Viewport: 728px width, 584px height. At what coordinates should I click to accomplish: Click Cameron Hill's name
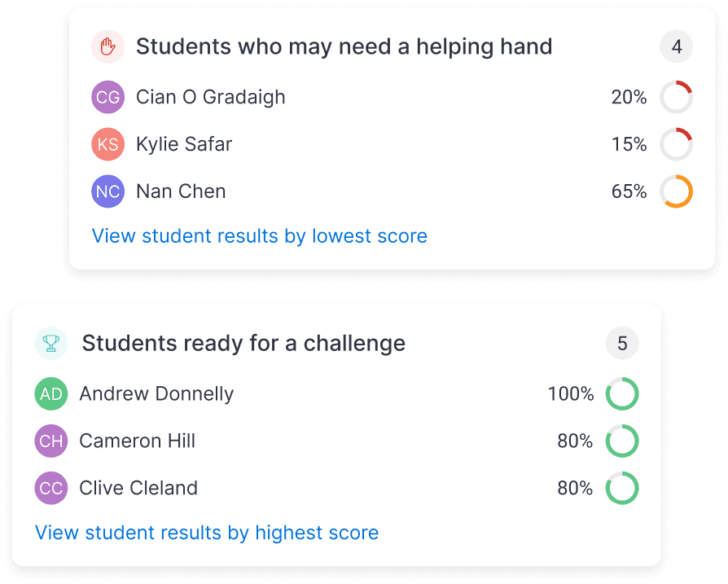coord(137,441)
